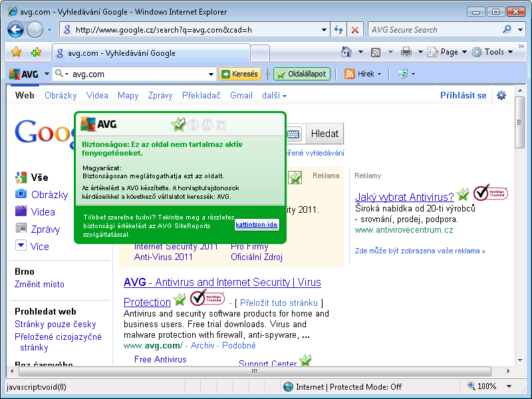Refresh the page with the Refresh icon

[x=338, y=30]
